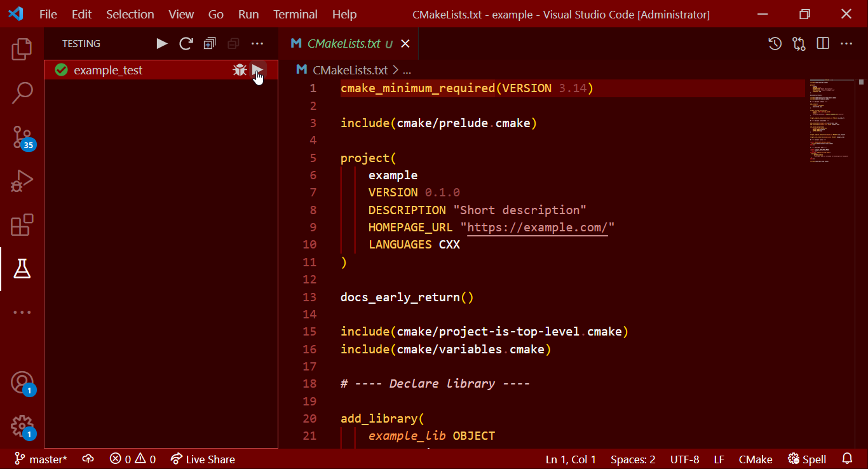This screenshot has height=469, width=868.
Task: Refresh the tests list
Action: (186, 43)
